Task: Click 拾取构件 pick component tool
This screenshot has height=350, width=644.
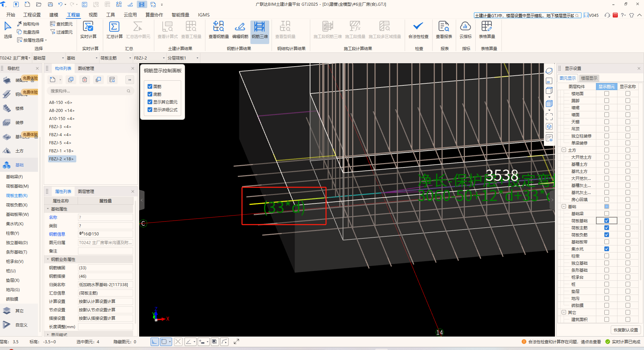Action: [x=29, y=24]
